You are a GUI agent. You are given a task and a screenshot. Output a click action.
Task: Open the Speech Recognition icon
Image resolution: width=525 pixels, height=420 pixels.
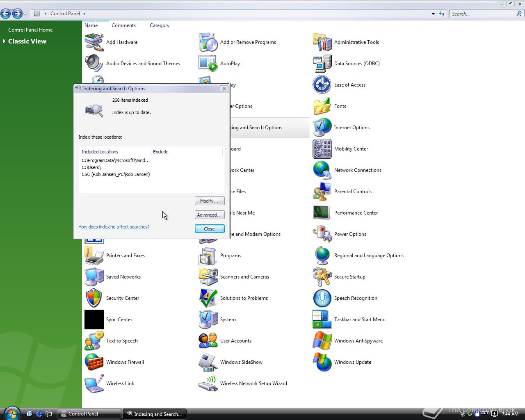pyautogui.click(x=322, y=298)
